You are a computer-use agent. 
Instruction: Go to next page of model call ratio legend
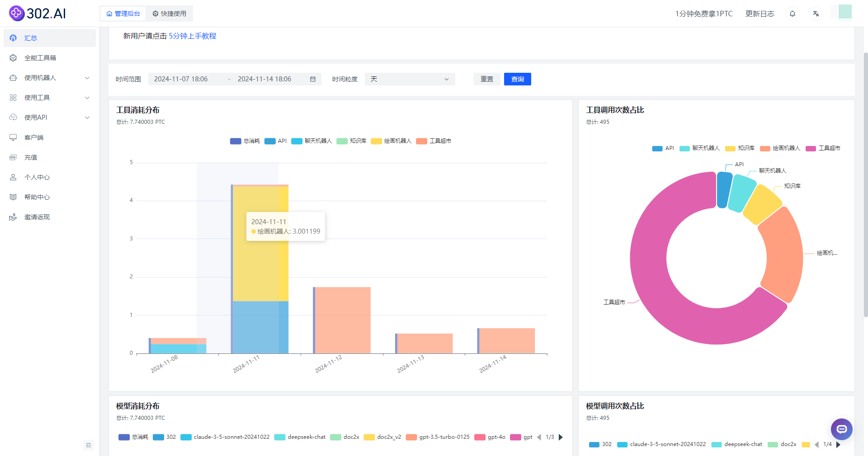point(838,444)
